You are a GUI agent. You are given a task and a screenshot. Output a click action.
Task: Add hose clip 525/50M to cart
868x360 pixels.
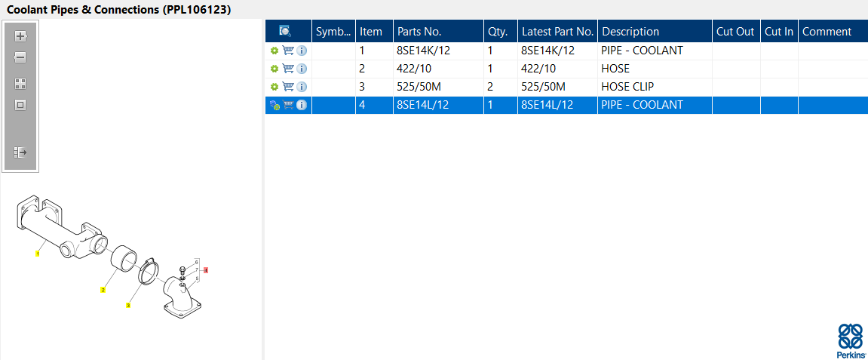pyautogui.click(x=288, y=87)
